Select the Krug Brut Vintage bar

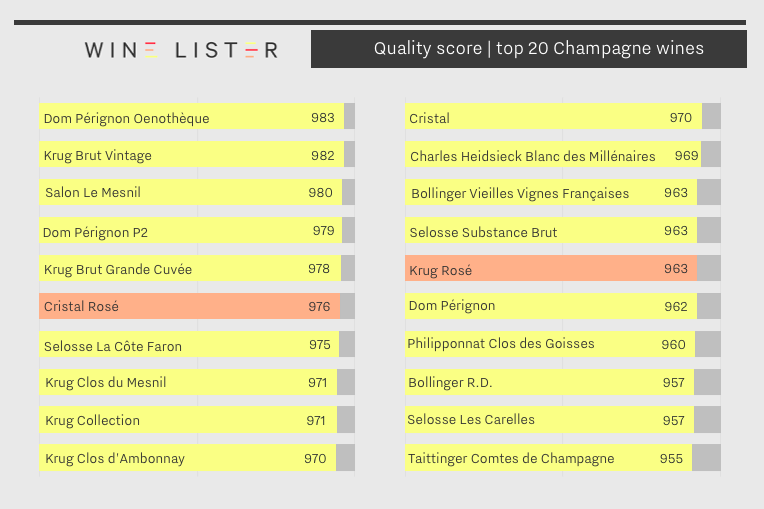tap(191, 154)
